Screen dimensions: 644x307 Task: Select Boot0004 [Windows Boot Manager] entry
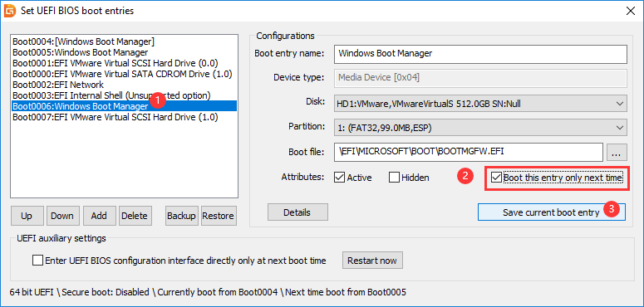[x=83, y=41]
